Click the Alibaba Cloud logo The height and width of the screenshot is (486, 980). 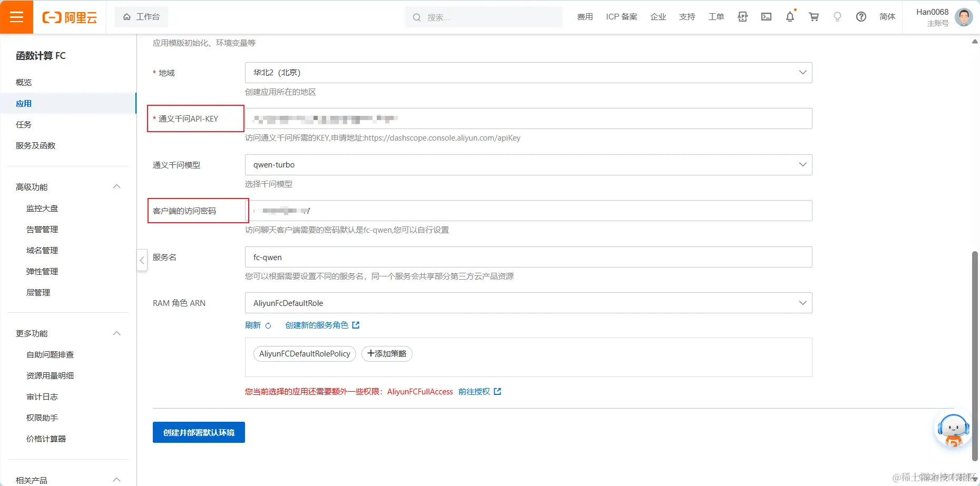click(70, 17)
